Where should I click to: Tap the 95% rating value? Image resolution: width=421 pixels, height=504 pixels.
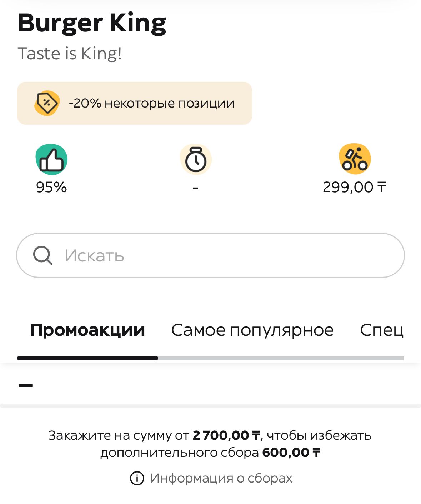point(51,187)
